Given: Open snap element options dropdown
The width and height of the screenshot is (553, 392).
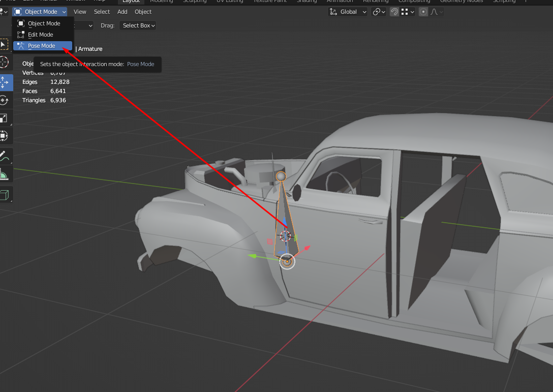Looking at the screenshot, I should click(x=407, y=12).
